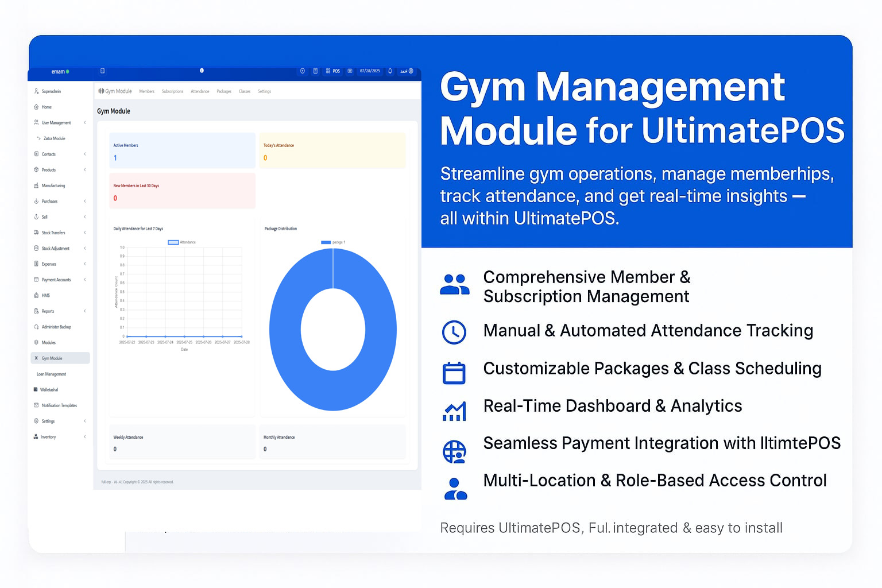Viewport: 882px width, 588px height.
Task: Click the notification bell icon
Action: [390, 71]
